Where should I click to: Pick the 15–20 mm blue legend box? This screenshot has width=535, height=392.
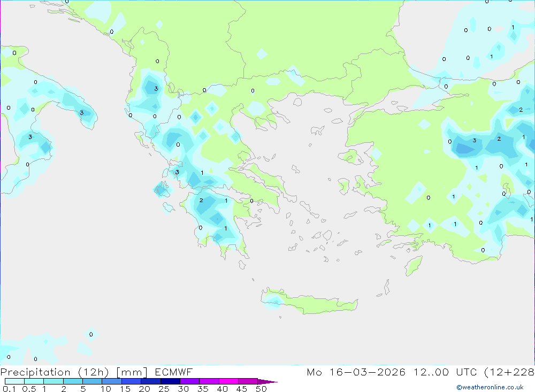132,381
